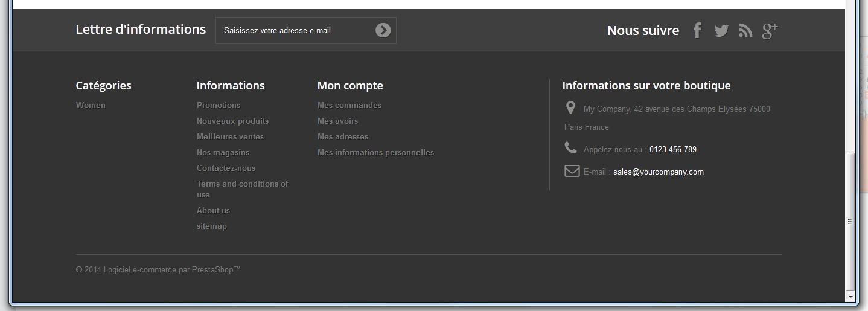Image resolution: width=868 pixels, height=311 pixels.
Task: Click the Catégories footer heading
Action: pyautogui.click(x=103, y=86)
